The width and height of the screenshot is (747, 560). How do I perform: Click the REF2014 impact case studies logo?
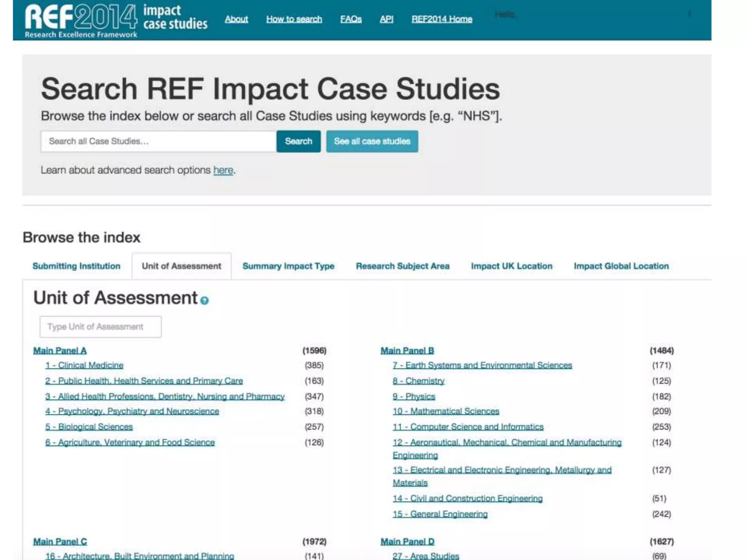pyautogui.click(x=116, y=20)
